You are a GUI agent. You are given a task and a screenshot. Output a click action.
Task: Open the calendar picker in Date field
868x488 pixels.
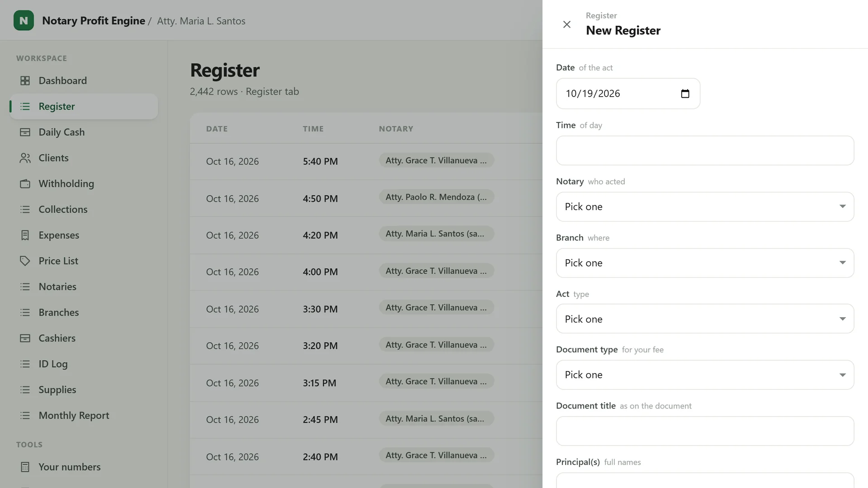685,94
